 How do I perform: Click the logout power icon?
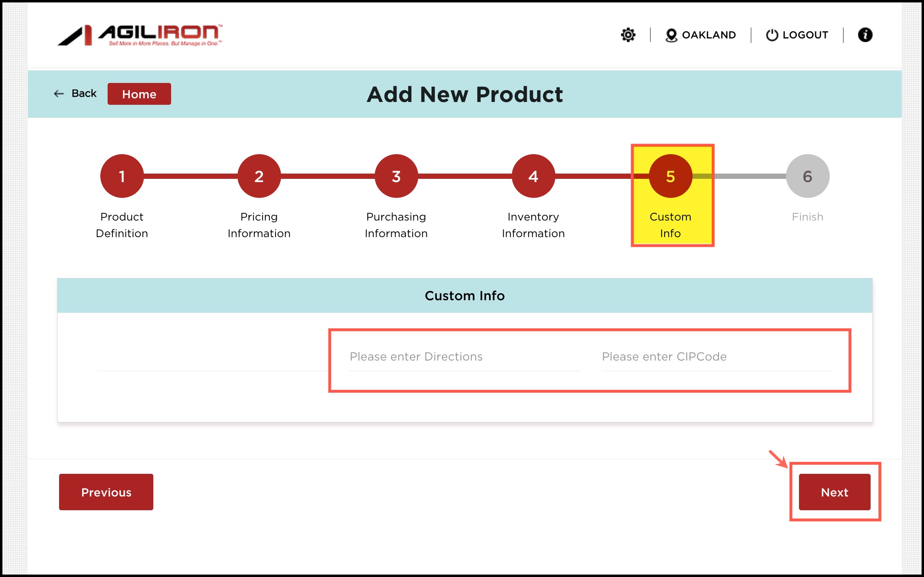point(771,35)
